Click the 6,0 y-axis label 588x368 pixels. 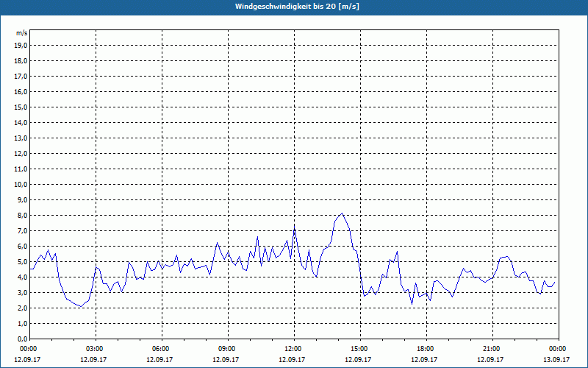point(23,247)
